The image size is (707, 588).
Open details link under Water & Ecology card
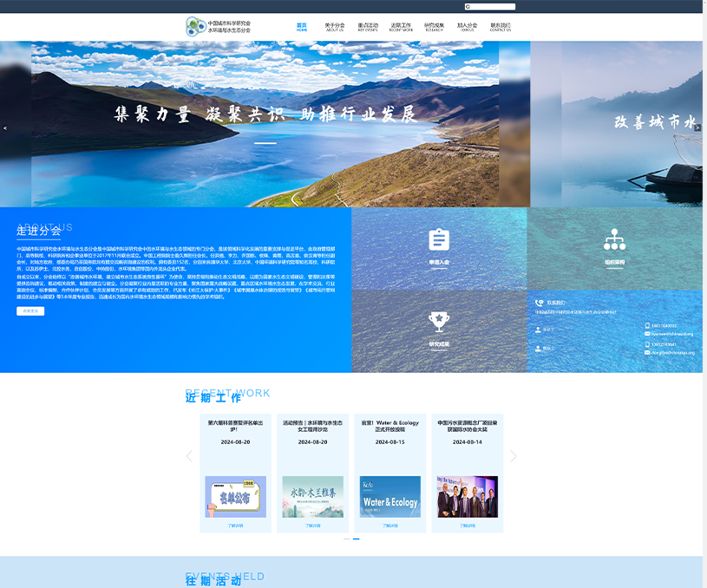click(x=390, y=525)
